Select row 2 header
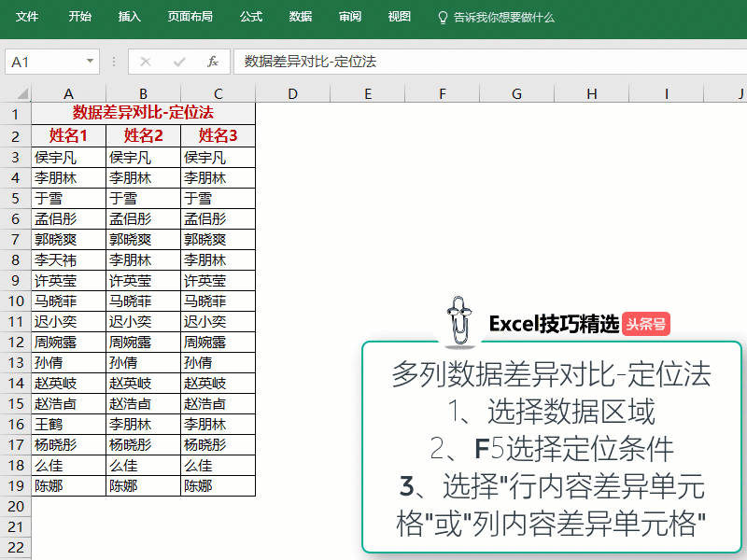This screenshot has height=560, width=747. pos(15,136)
